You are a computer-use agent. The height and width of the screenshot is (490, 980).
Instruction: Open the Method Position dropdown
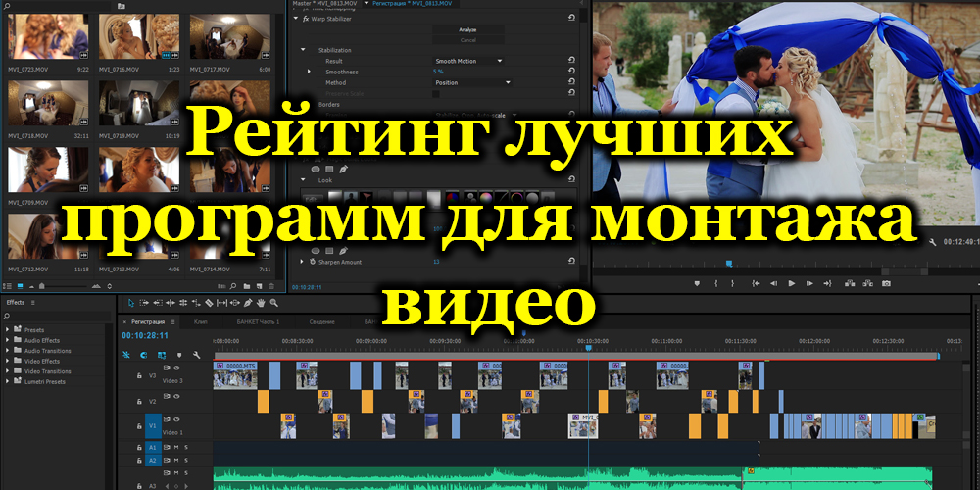[x=473, y=82]
